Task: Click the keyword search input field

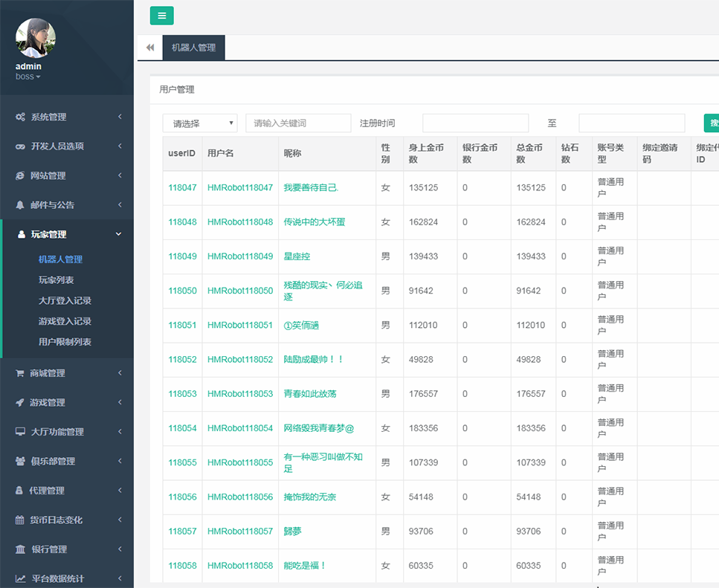Action: (298, 123)
